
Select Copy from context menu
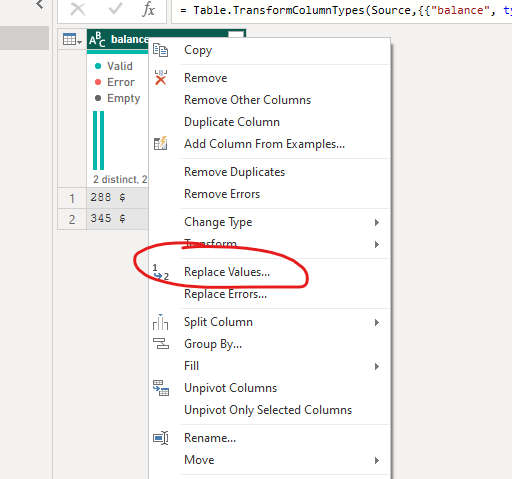coord(269,50)
